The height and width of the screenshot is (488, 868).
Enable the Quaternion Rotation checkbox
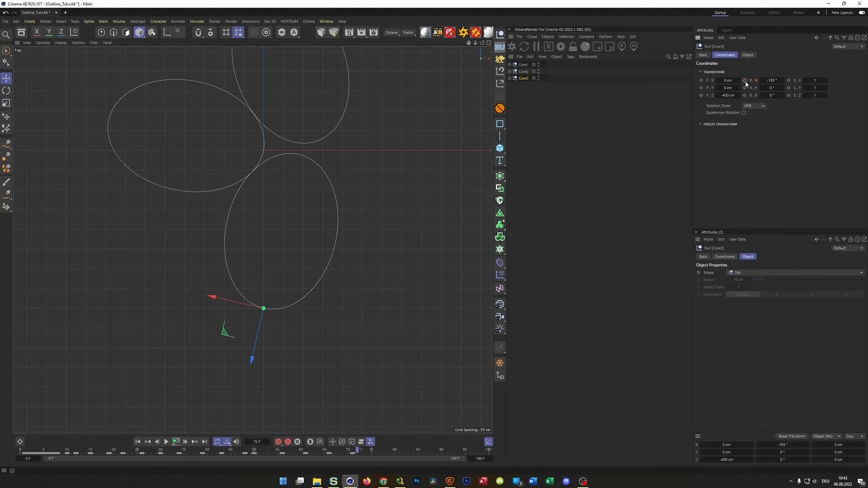[744, 113]
